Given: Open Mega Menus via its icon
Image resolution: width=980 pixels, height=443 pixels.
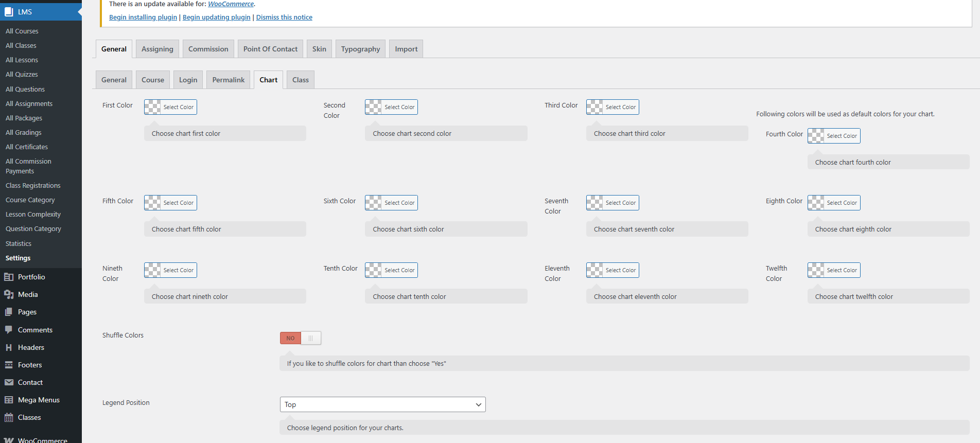Looking at the screenshot, I should click(x=9, y=400).
